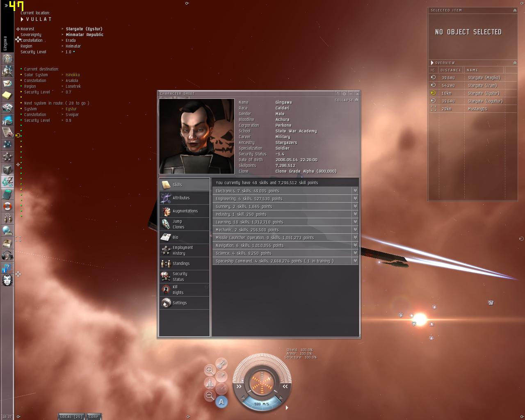Click the right double-arrow speed control

[x=285, y=386]
